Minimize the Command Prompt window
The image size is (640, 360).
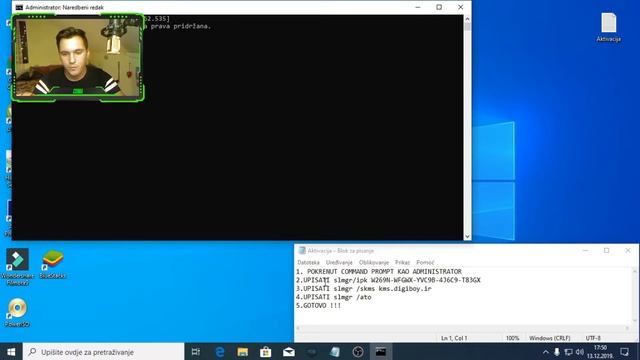click(418, 7)
